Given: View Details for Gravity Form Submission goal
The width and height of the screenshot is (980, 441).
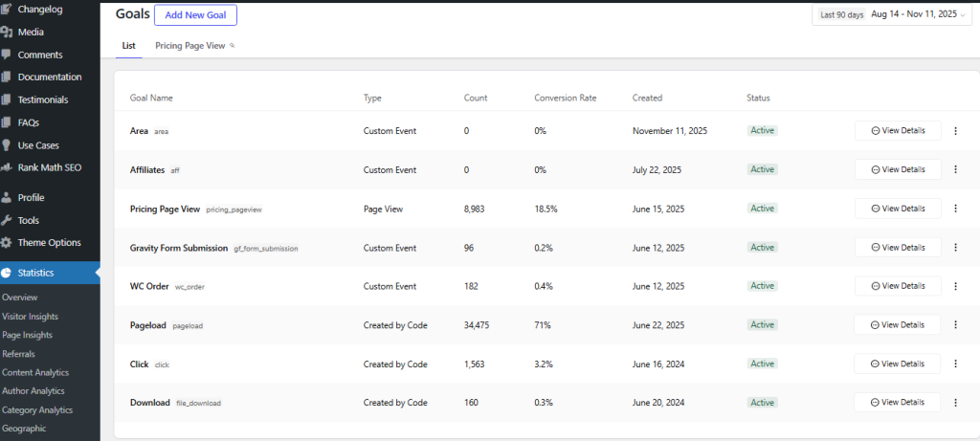Looking at the screenshot, I should tap(898, 247).
